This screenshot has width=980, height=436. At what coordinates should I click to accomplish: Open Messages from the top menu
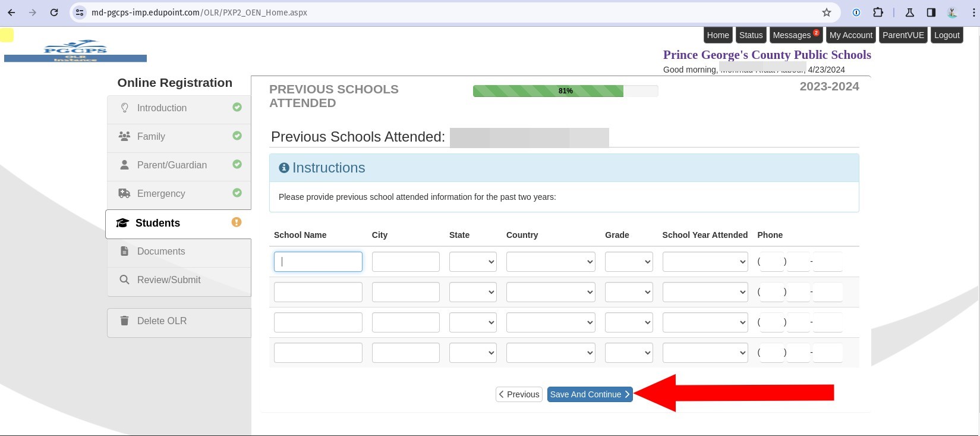click(x=795, y=35)
